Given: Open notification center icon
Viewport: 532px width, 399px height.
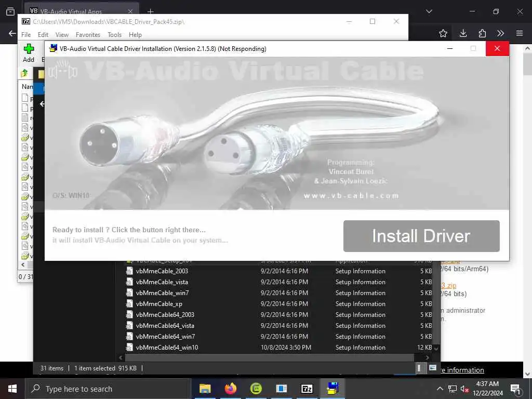Looking at the screenshot, I should (515, 389).
